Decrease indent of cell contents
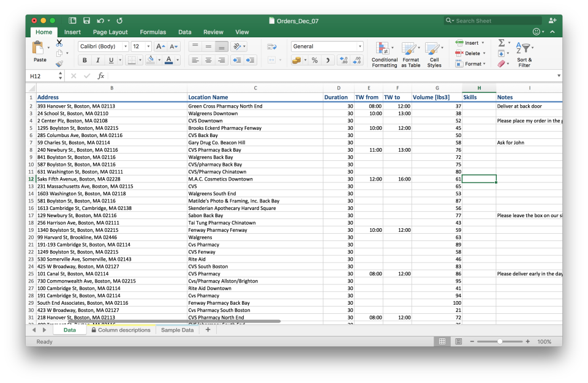Image resolution: width=588 pixels, height=383 pixels. [x=236, y=60]
